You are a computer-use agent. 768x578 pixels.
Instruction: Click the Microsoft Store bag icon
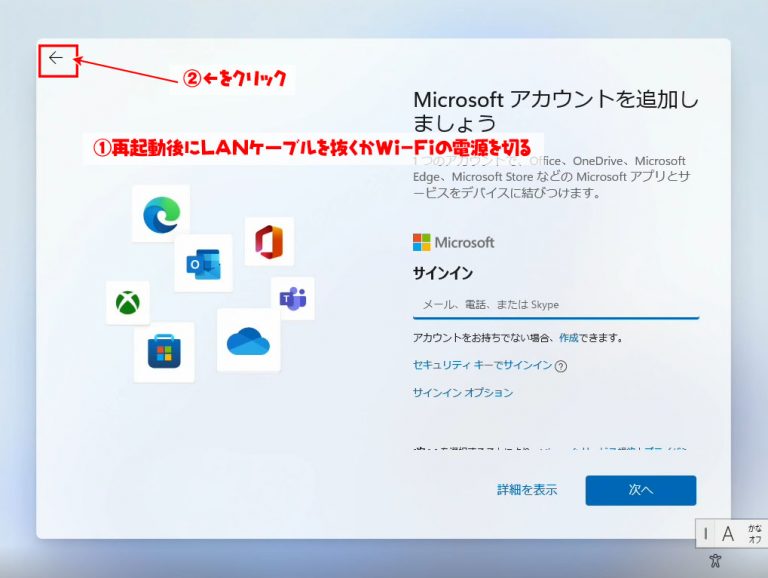tap(164, 352)
